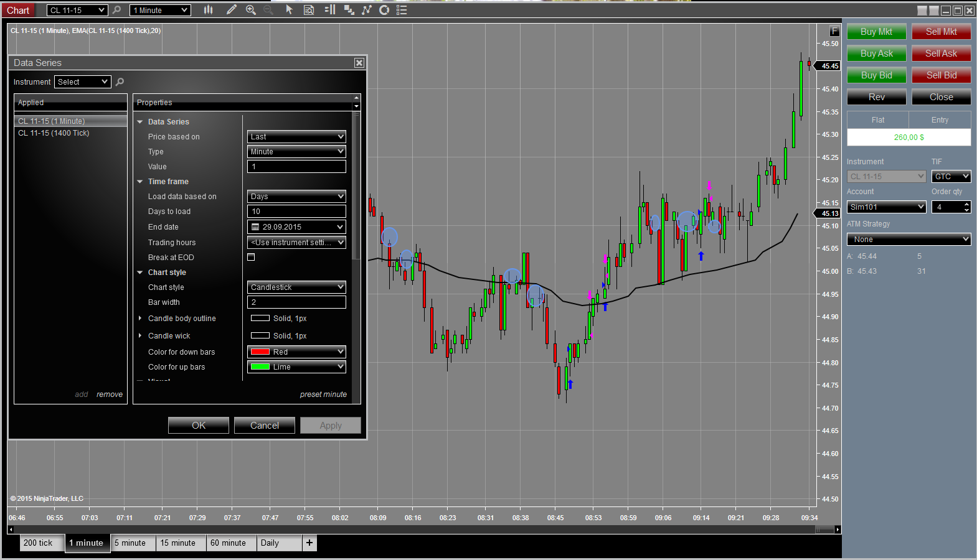The width and height of the screenshot is (977, 560).
Task: Click the remove link under Applied list
Action: (x=110, y=394)
